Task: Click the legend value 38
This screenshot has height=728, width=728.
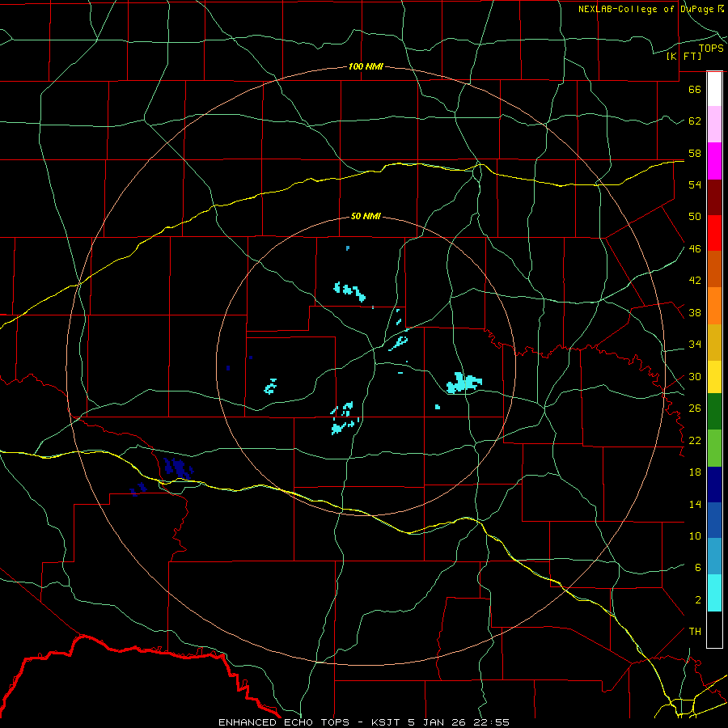Action: 695,312
